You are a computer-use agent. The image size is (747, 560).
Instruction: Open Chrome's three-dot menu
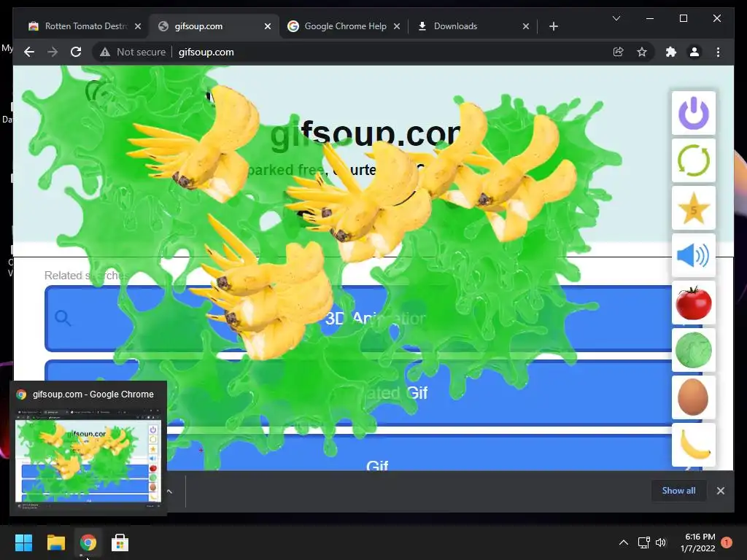pyautogui.click(x=718, y=52)
